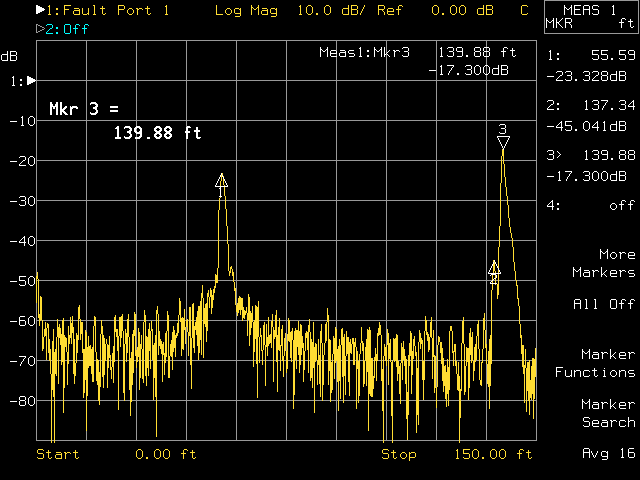Viewport: 640px width, 480px height.
Task: Click the 'Log Mag' format label
Action: 246,10
